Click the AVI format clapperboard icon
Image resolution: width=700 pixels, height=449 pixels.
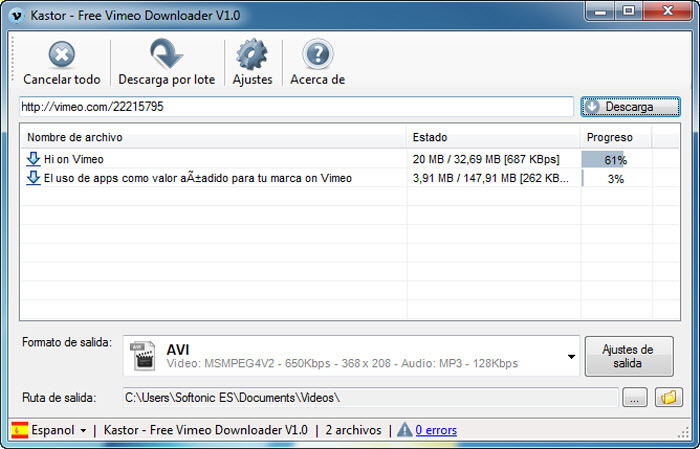(143, 356)
